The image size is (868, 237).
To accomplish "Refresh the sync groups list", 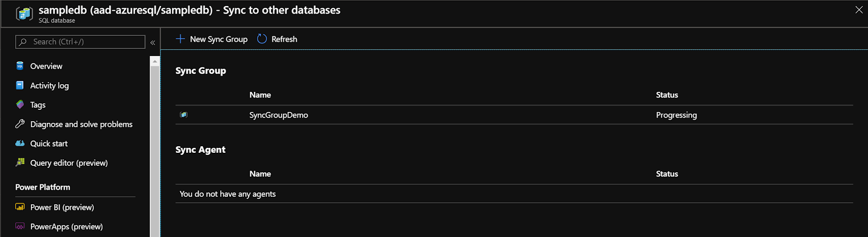I will coord(277,39).
